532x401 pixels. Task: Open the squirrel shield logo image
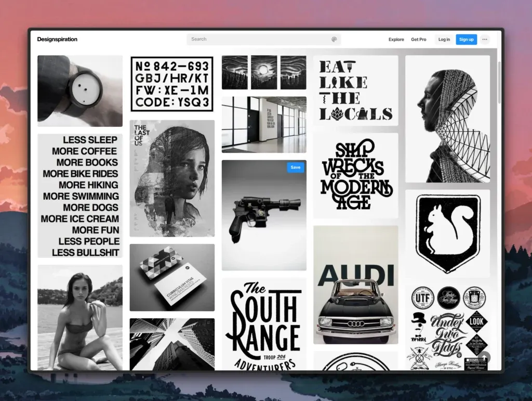tap(447, 234)
